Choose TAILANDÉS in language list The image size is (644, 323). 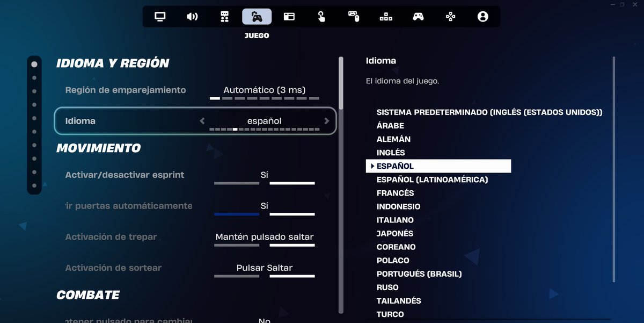click(399, 300)
